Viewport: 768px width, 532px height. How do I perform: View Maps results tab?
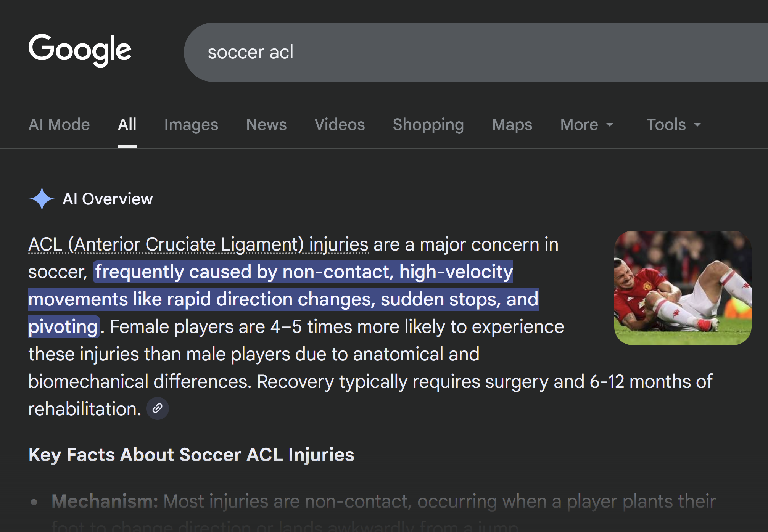pyautogui.click(x=512, y=125)
